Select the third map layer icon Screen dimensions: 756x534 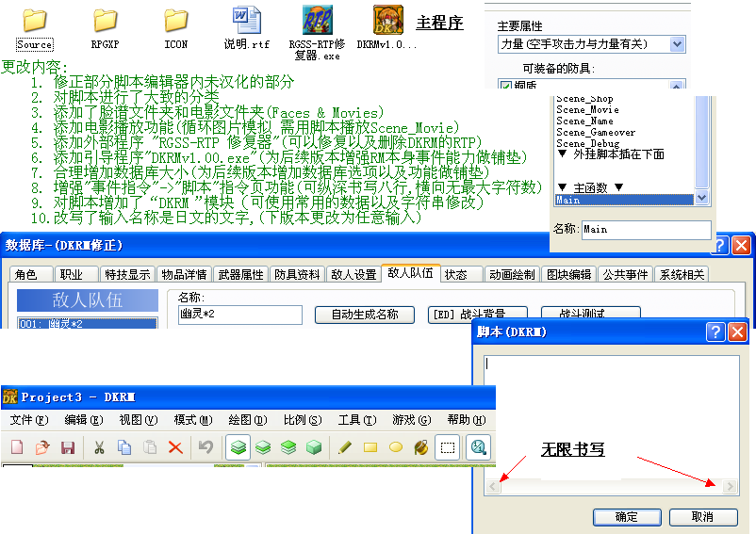[288, 447]
